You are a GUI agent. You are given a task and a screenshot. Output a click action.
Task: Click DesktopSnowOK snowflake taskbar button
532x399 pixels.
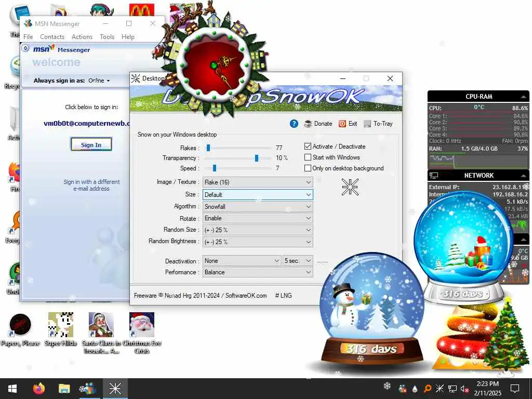(x=115, y=389)
